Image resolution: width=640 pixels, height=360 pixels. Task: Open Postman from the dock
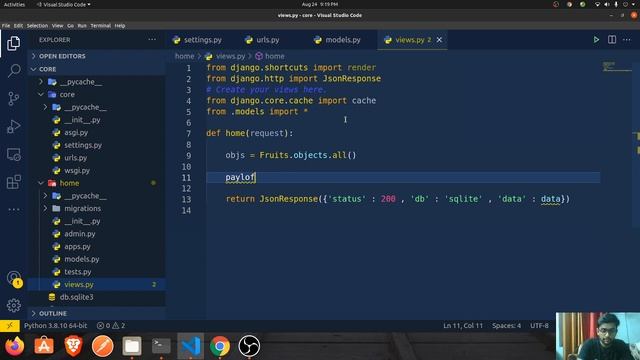[102, 346]
